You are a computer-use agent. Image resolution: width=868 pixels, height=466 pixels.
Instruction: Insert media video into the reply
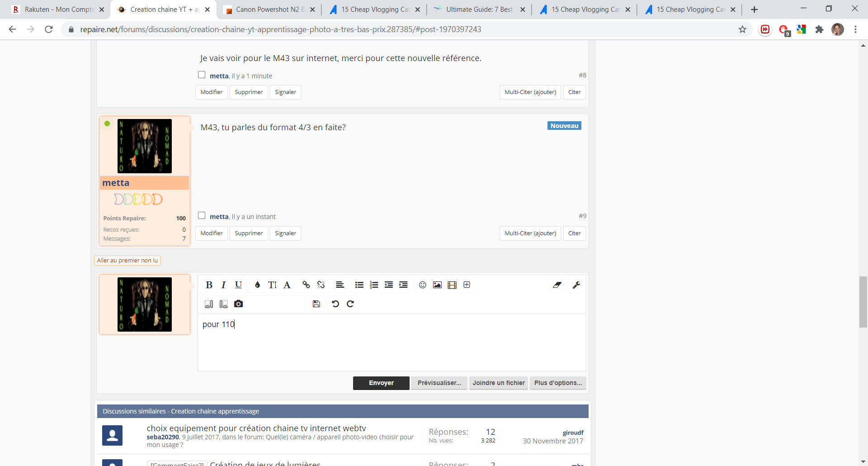452,285
